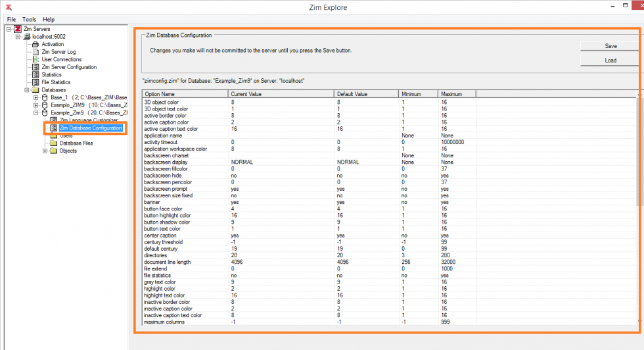Minimize the Zim Explore window
The width and height of the screenshot is (644, 350).
click(612, 6)
